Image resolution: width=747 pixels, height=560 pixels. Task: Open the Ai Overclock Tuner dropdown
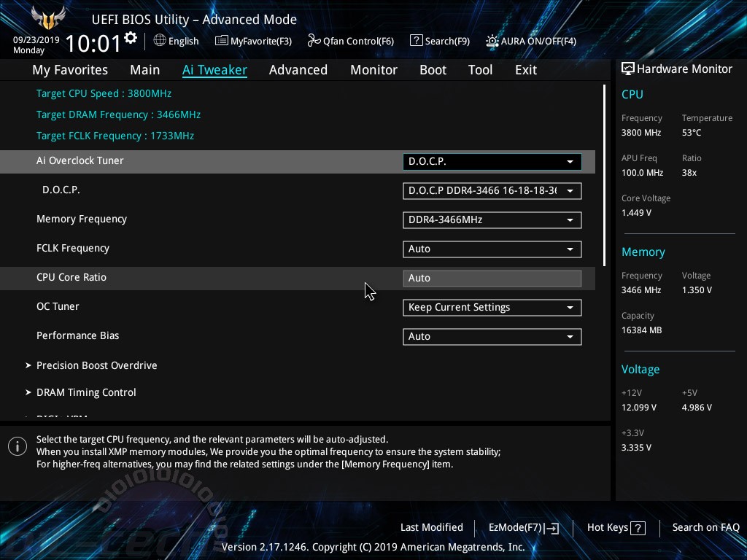(492, 161)
